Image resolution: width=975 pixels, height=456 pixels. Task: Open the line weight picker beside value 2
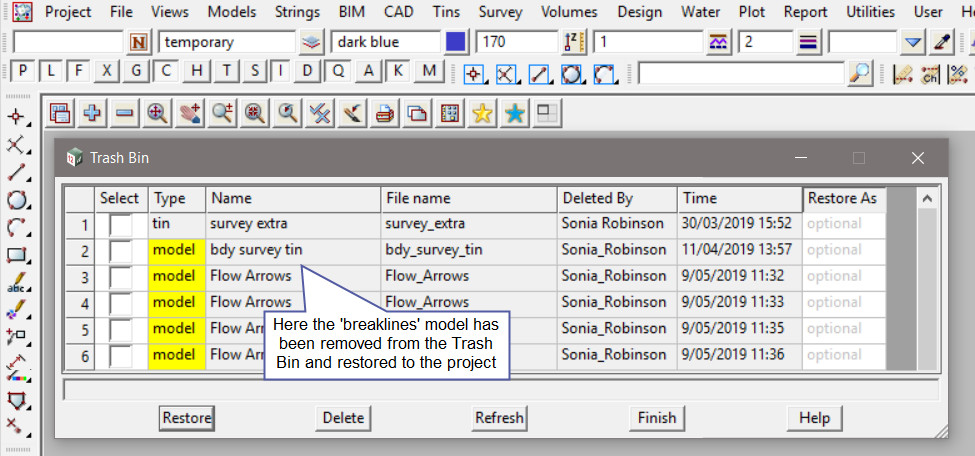809,42
